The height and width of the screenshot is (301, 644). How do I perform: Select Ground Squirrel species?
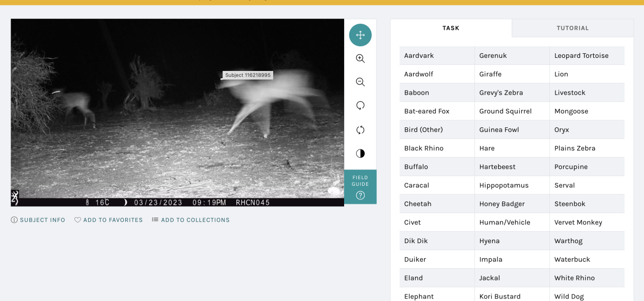click(512, 111)
